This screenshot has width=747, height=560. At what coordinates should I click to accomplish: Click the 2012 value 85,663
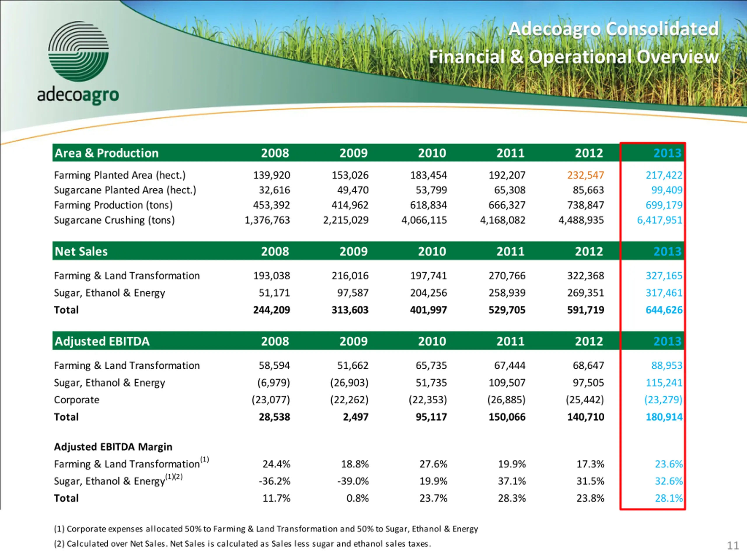(588, 190)
